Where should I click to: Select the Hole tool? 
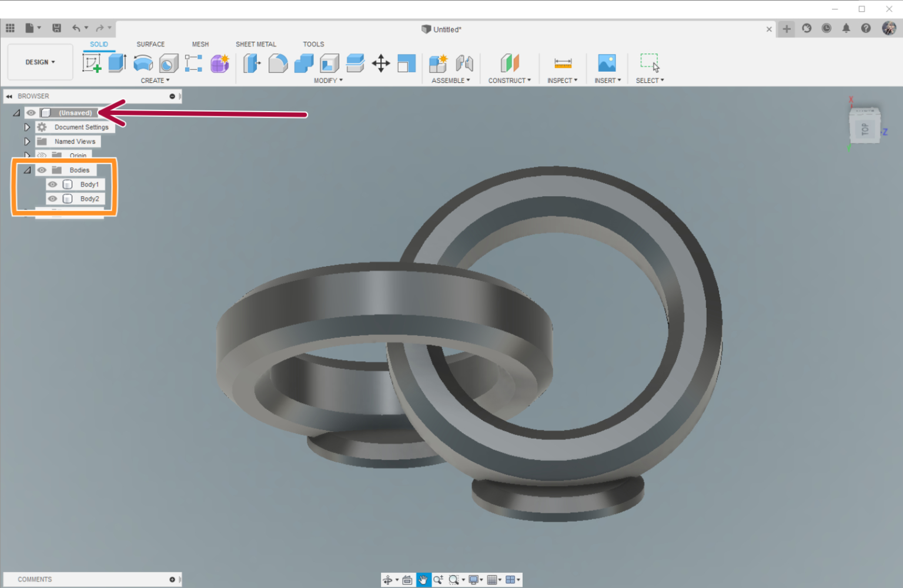(169, 63)
